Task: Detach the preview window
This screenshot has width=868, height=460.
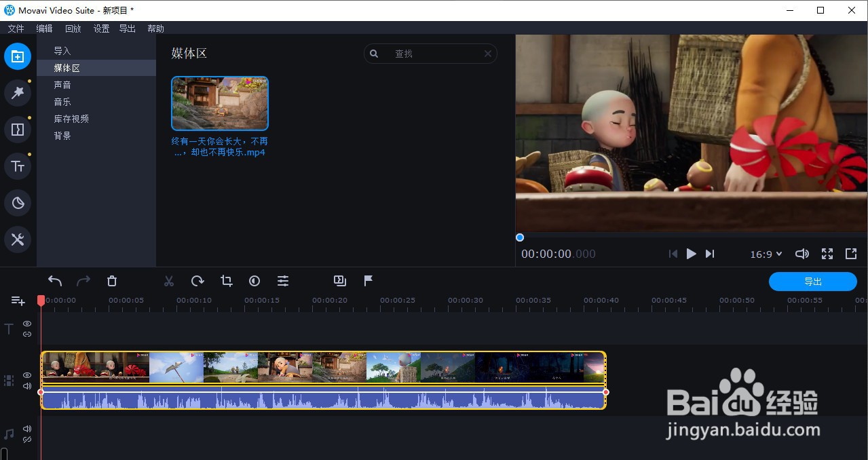Action: tap(851, 254)
